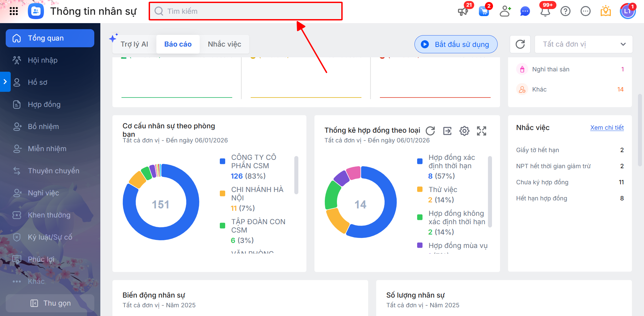Viewport: 644px width, 316px height.
Task: Click orange swatch for Thử việc
Action: pyautogui.click(x=420, y=189)
